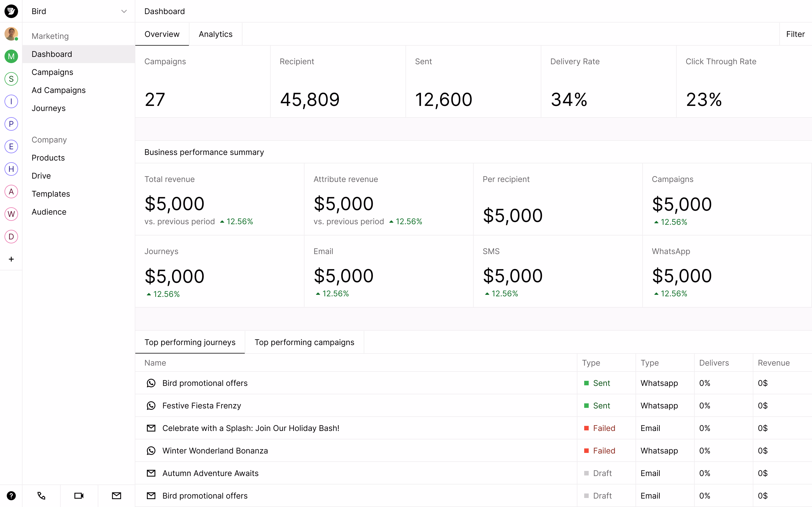Click the phone call icon
Screen dimensions: 812x507
41,495
